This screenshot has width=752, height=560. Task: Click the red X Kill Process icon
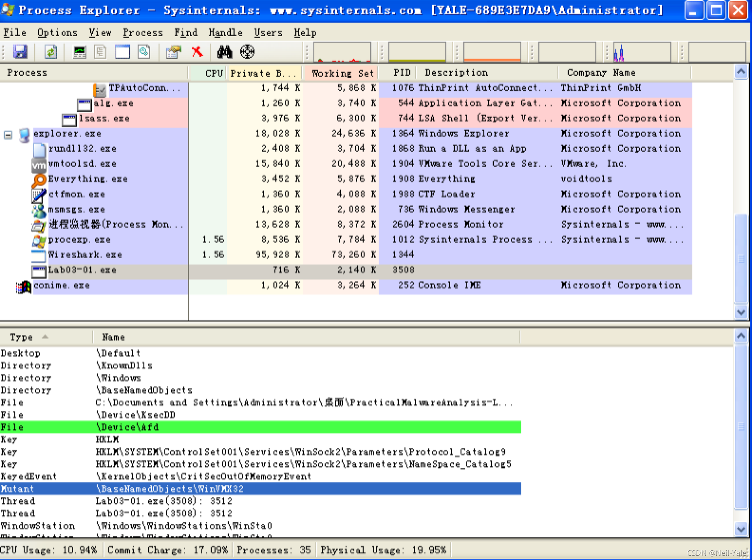tap(197, 52)
